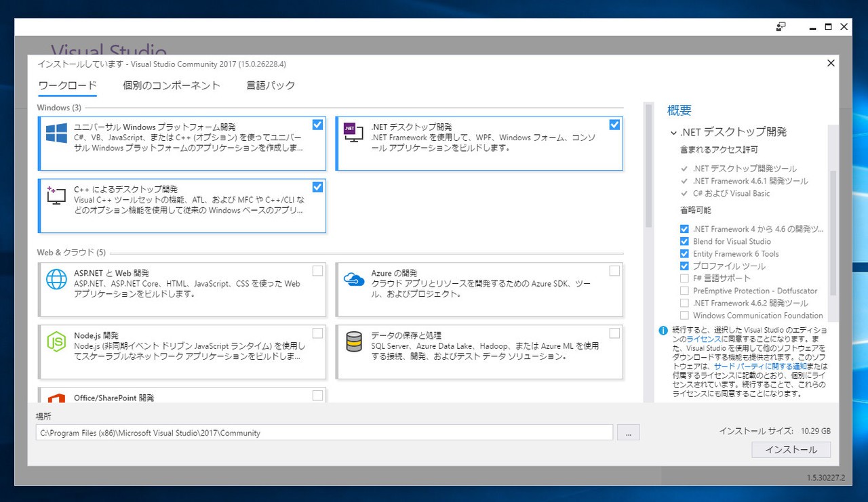Click the Windows (3) section header
This screenshot has width=868, height=502.
point(59,108)
